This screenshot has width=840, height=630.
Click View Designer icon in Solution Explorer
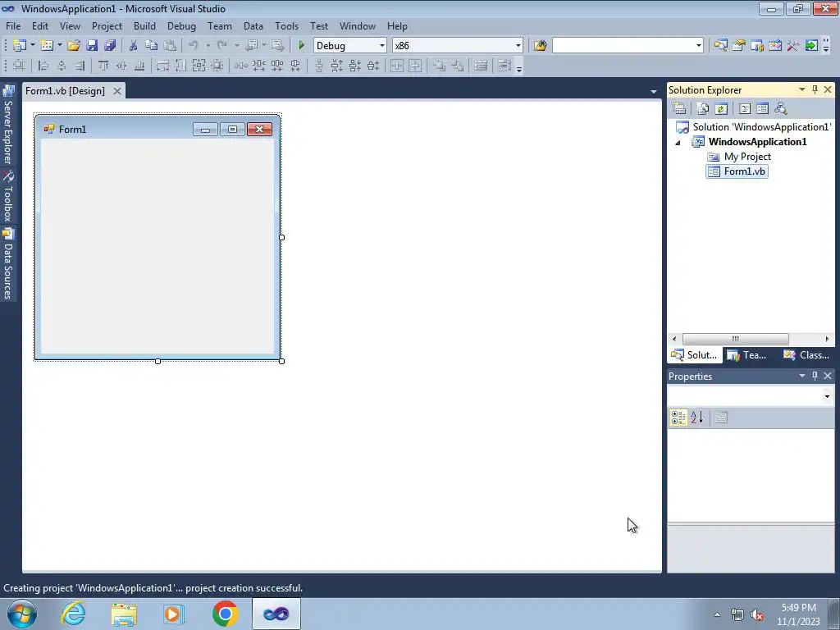(762, 109)
